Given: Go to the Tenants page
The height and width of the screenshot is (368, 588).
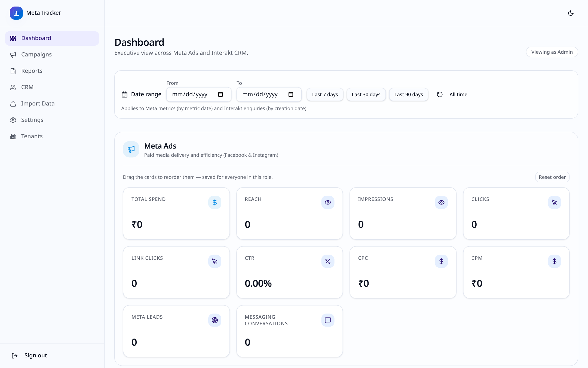Looking at the screenshot, I should (52, 136).
